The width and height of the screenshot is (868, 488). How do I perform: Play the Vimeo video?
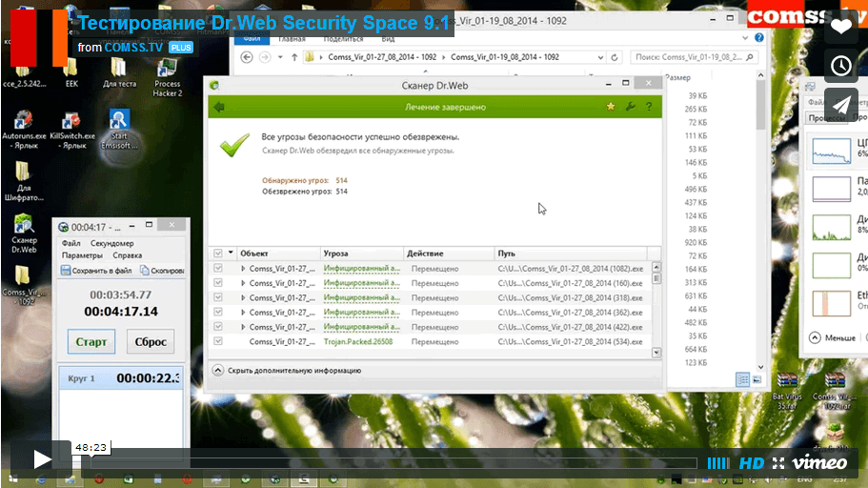41,459
